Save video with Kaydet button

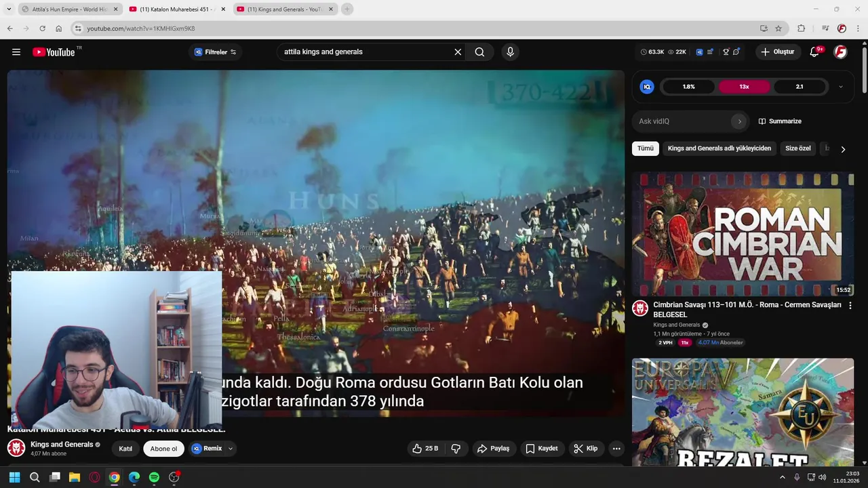coord(542,449)
